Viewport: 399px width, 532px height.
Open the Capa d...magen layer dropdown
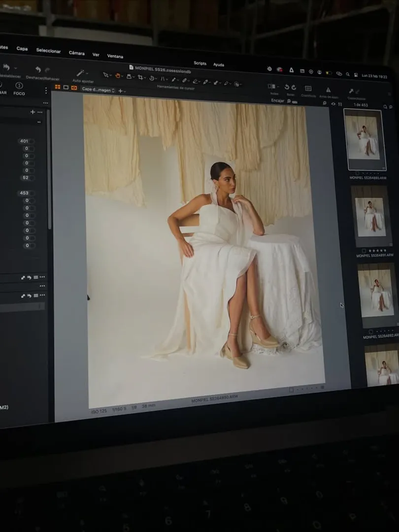(99, 90)
